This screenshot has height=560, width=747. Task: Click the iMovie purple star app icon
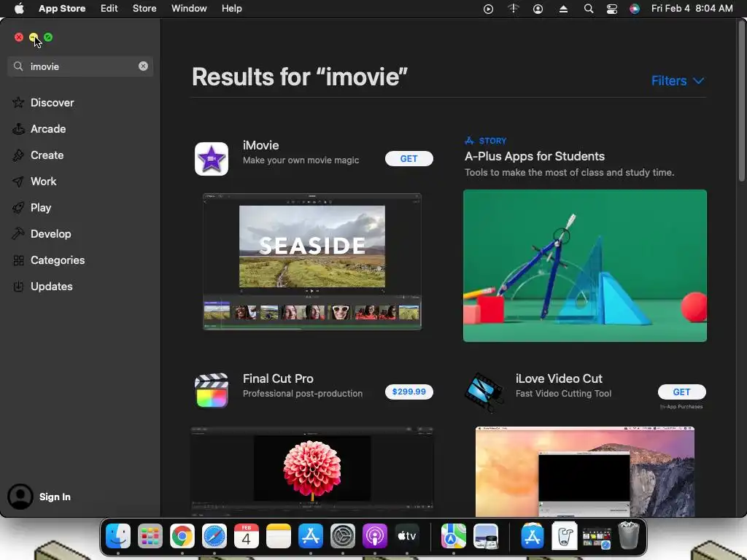point(212,158)
